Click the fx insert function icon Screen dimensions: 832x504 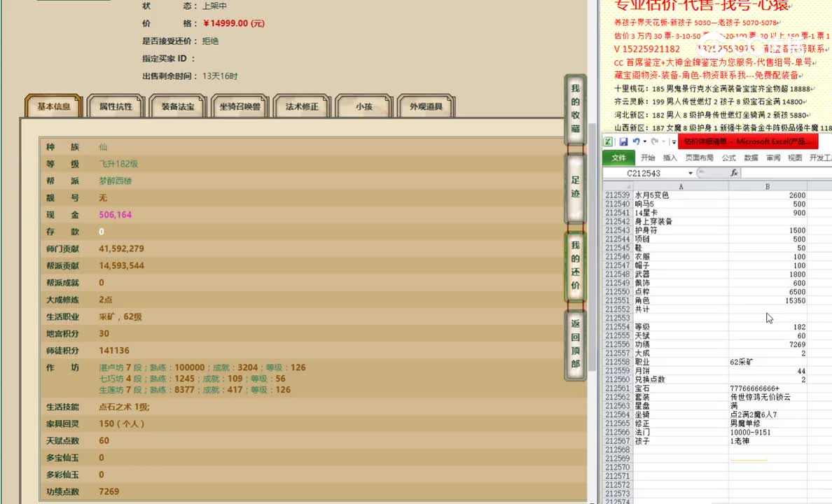pyautogui.click(x=734, y=173)
